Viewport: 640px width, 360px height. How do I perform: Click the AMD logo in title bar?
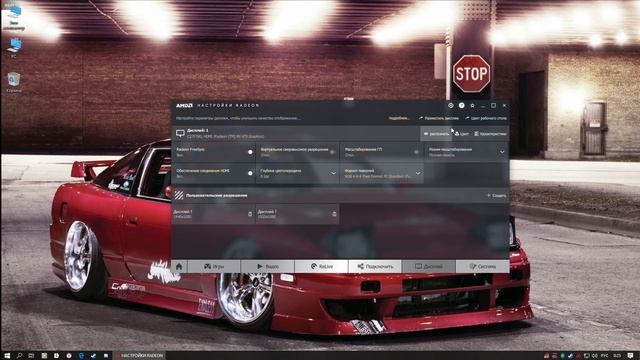pyautogui.click(x=184, y=105)
